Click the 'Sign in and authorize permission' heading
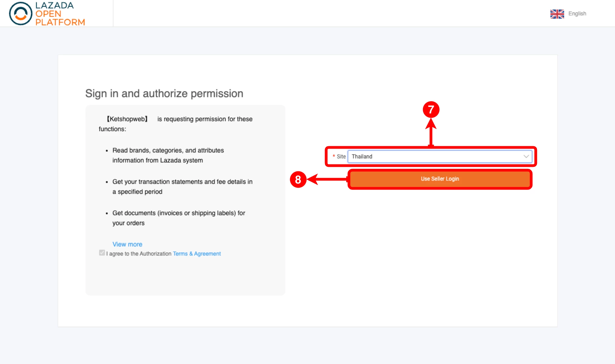The image size is (615, 364). pyautogui.click(x=164, y=93)
